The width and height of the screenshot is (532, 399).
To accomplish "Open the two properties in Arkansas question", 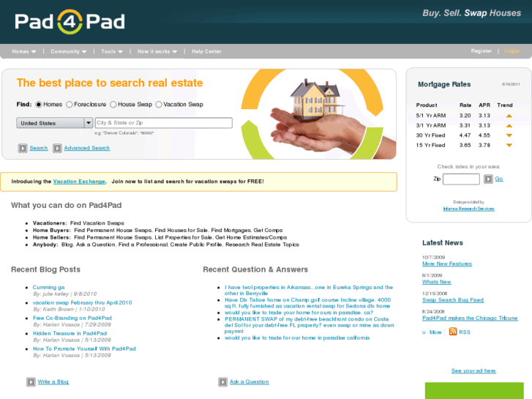I will point(309,291).
